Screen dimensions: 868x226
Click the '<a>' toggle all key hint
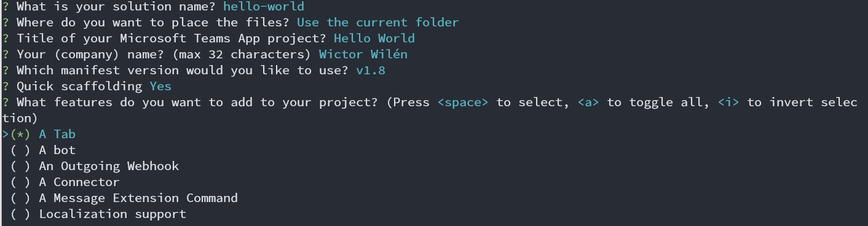tap(588, 102)
